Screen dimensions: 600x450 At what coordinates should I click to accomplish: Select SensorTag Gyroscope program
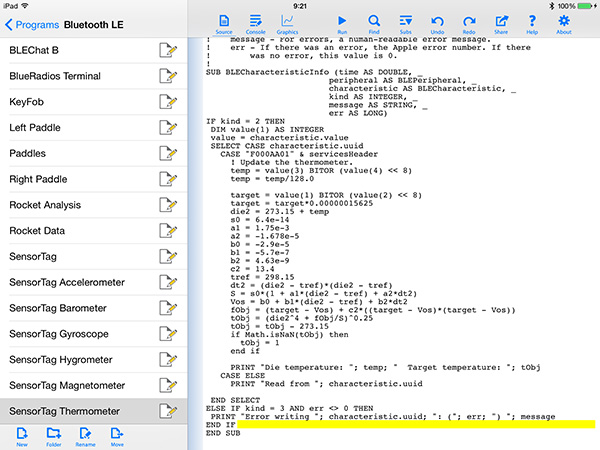coord(94,334)
